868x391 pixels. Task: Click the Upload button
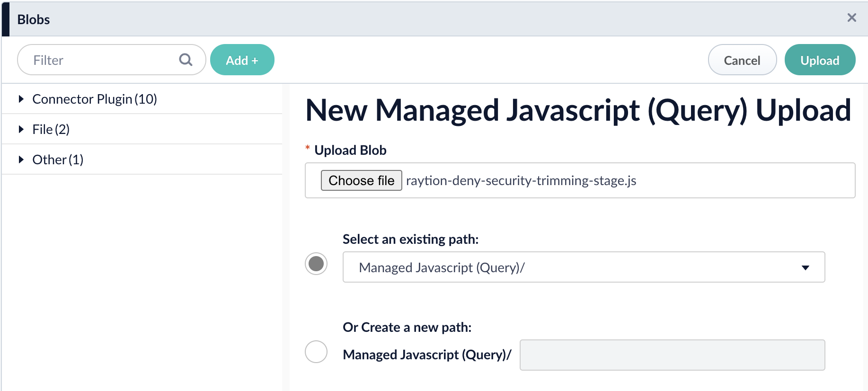[819, 60]
